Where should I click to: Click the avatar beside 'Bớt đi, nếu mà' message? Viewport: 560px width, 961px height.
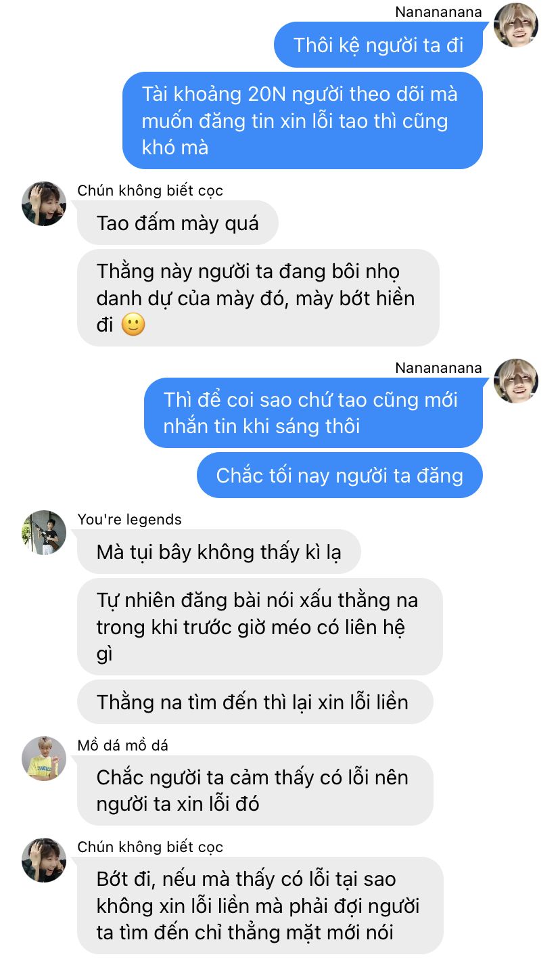click(x=44, y=860)
